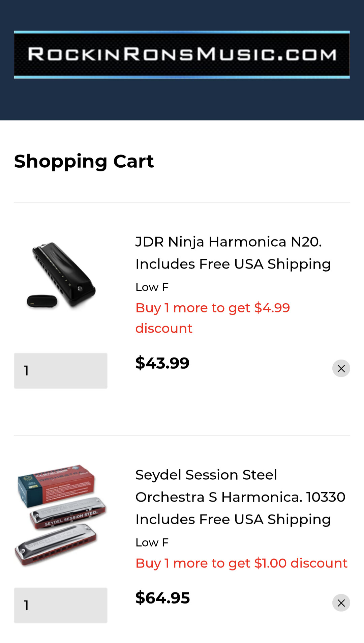364x643 pixels.
Task: Focus quantity field for JDR Ninja Harmonica
Action: (61, 371)
